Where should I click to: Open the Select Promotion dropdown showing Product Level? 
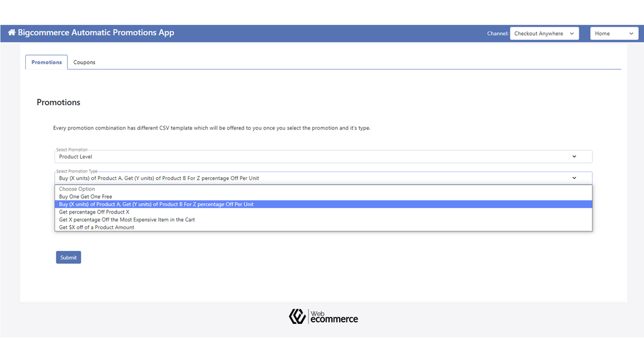coord(323,156)
